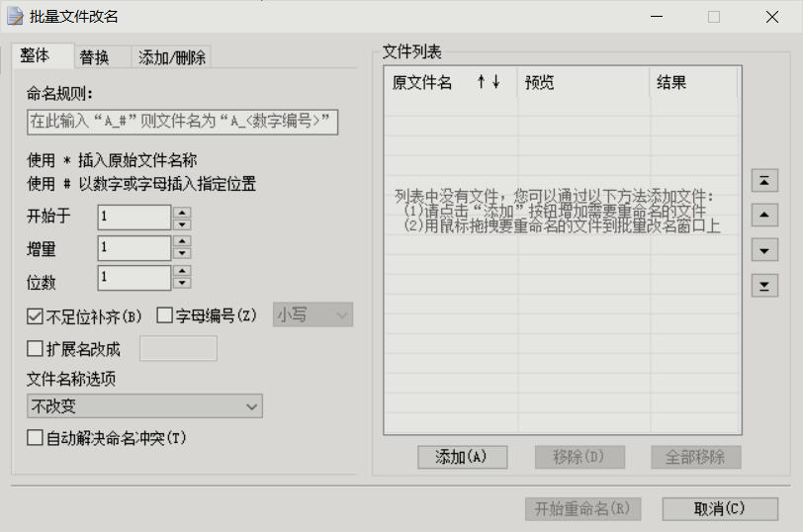The width and height of the screenshot is (803, 532).
Task: Click the move-down arrow icon
Action: (764, 251)
